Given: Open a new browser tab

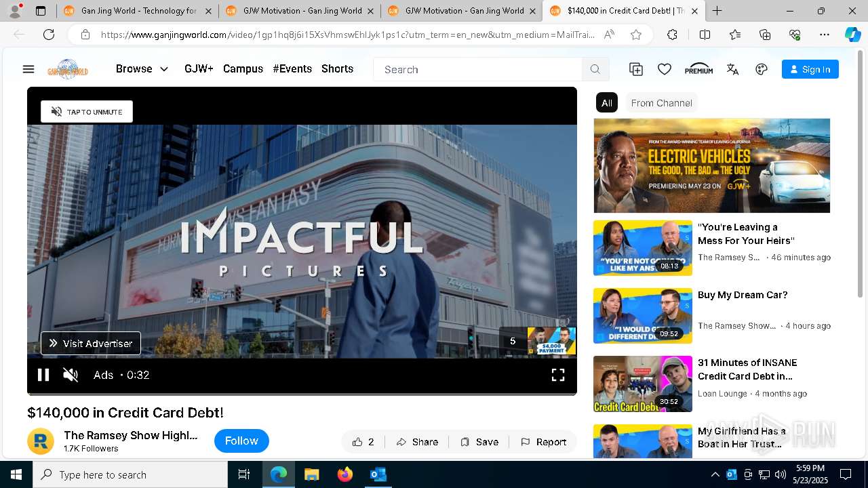Looking at the screenshot, I should click(717, 11).
